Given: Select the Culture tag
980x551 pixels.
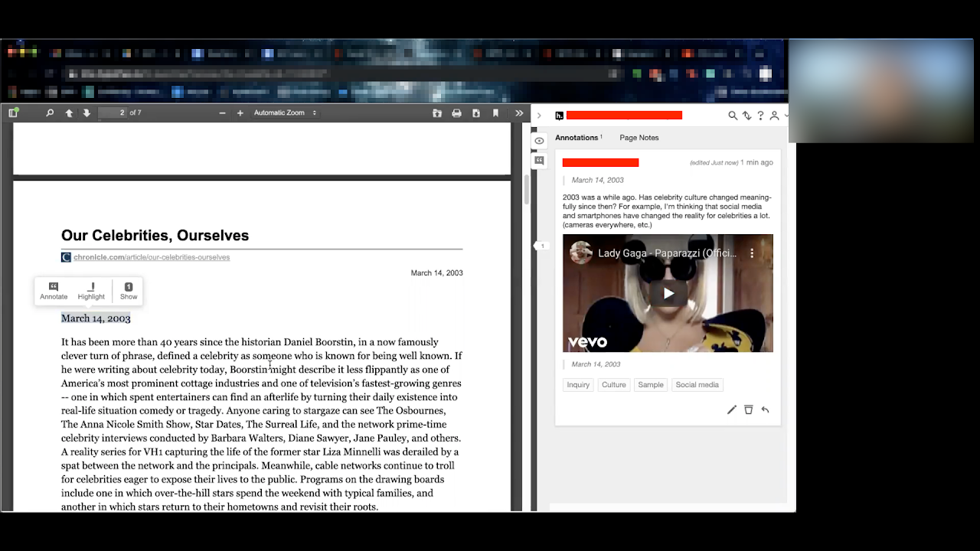Looking at the screenshot, I should pos(613,385).
